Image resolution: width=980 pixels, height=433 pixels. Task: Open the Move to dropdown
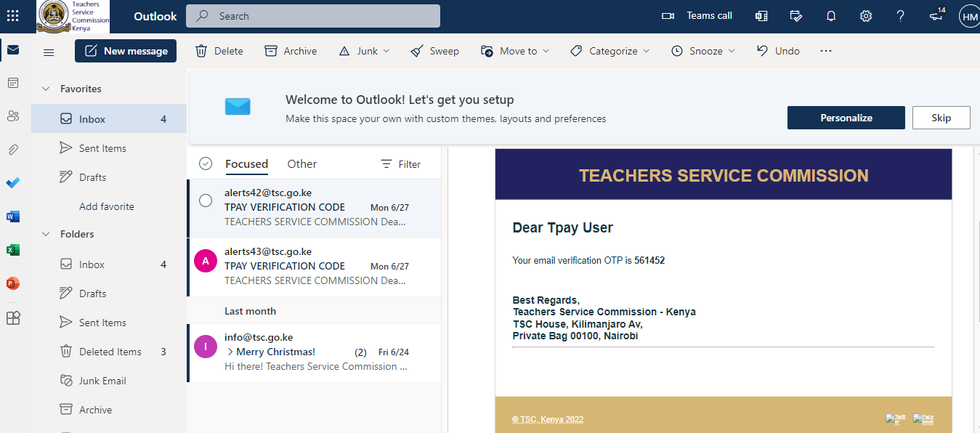515,51
